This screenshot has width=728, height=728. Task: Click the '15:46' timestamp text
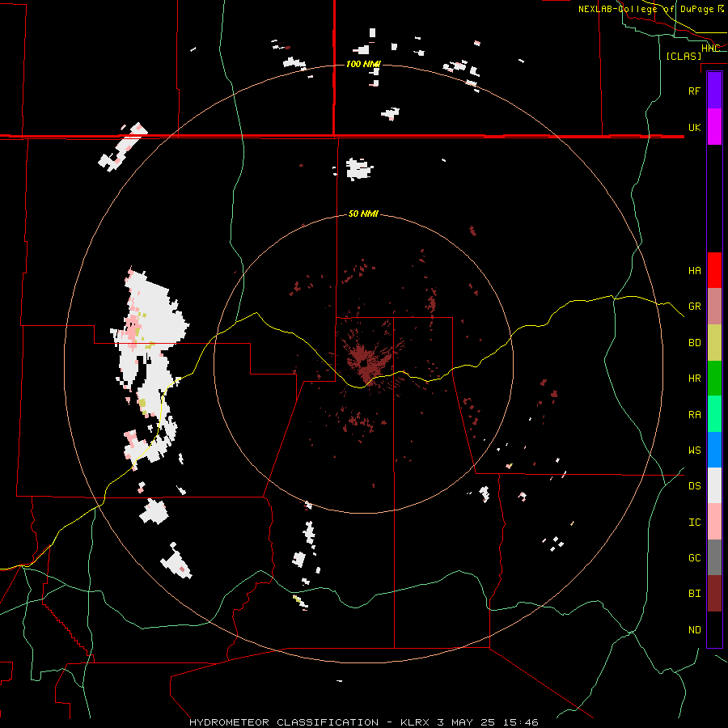[x=522, y=722]
